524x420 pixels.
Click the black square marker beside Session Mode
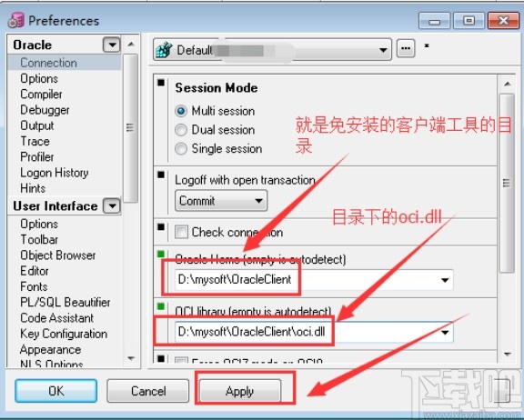click(161, 83)
